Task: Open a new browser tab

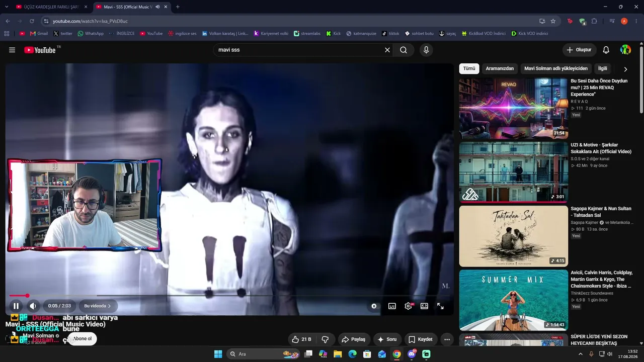Action: (178, 7)
